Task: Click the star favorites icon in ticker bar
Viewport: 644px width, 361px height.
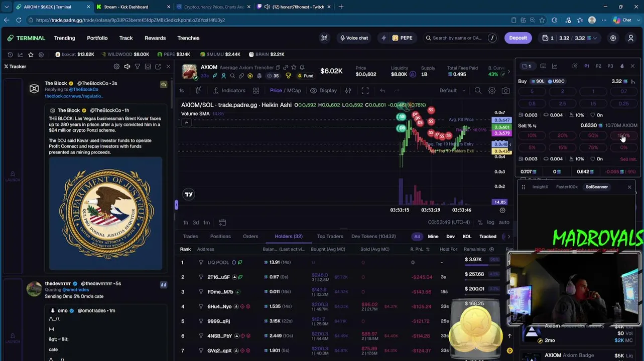Action: [x=31, y=54]
